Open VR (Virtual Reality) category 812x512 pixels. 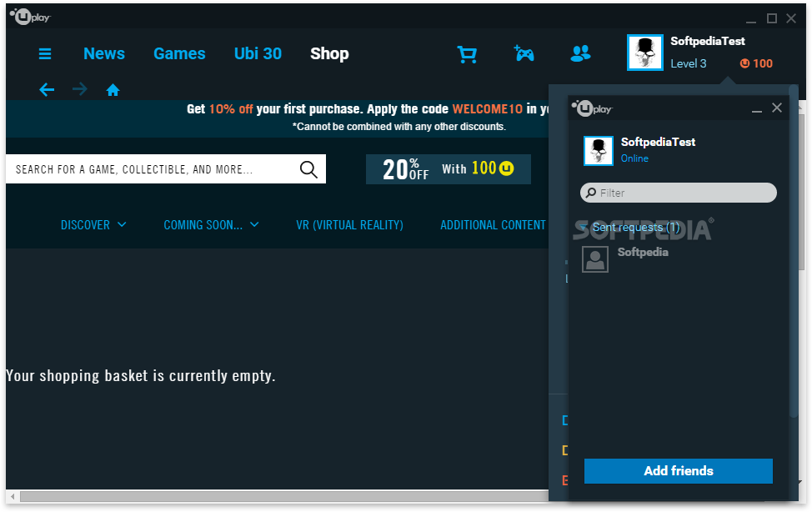(349, 225)
